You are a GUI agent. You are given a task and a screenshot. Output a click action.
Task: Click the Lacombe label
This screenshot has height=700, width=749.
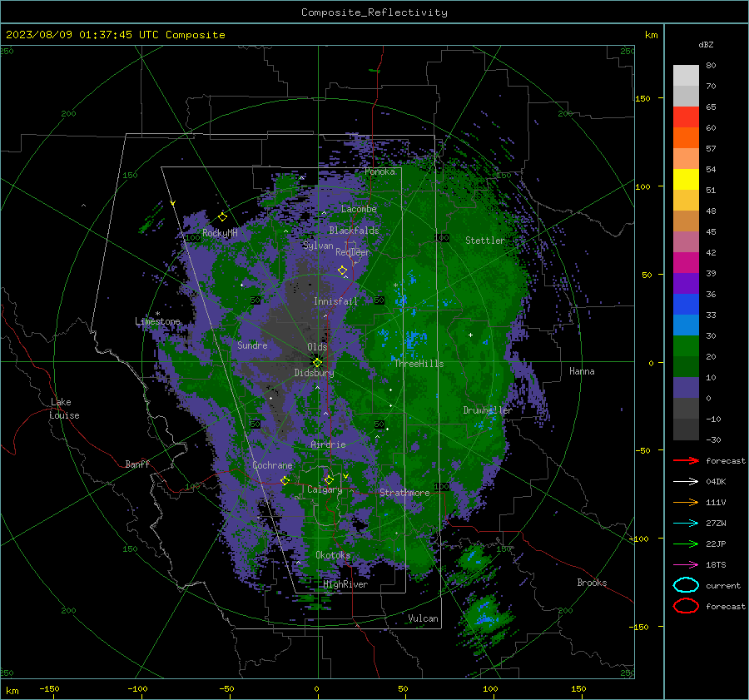coord(359,209)
